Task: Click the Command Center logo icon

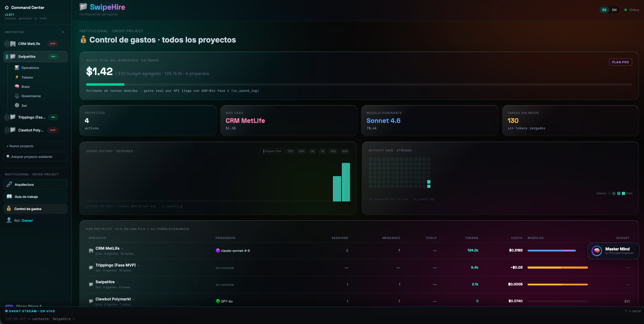Action: 7,8
